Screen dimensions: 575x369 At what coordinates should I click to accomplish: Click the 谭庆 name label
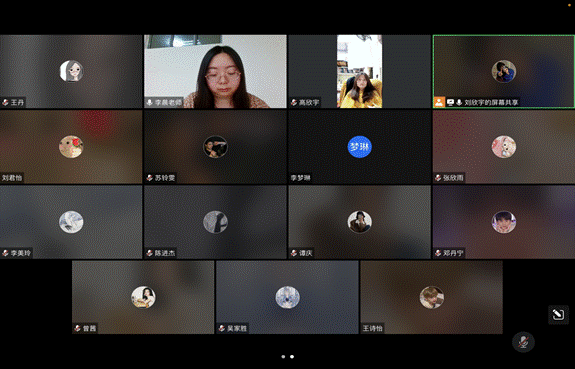[x=305, y=253]
